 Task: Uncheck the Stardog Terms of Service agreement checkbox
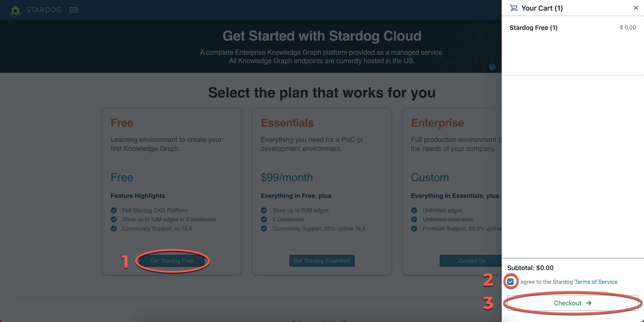(510, 282)
